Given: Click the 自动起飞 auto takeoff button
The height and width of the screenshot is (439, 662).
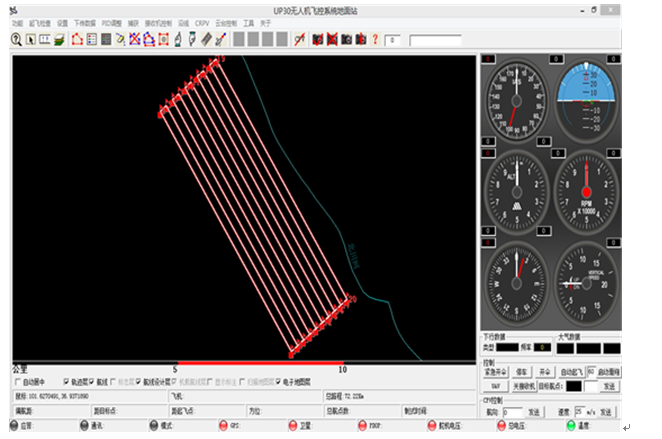Looking at the screenshot, I should click(x=572, y=372).
